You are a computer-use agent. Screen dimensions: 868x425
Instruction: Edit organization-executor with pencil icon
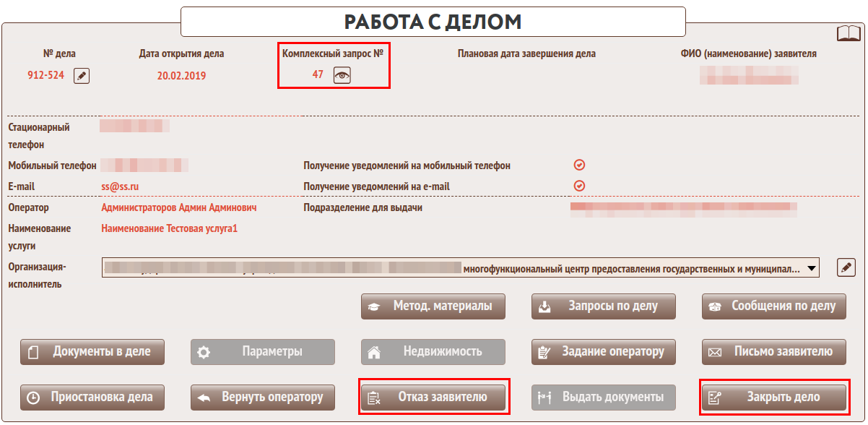(x=846, y=267)
